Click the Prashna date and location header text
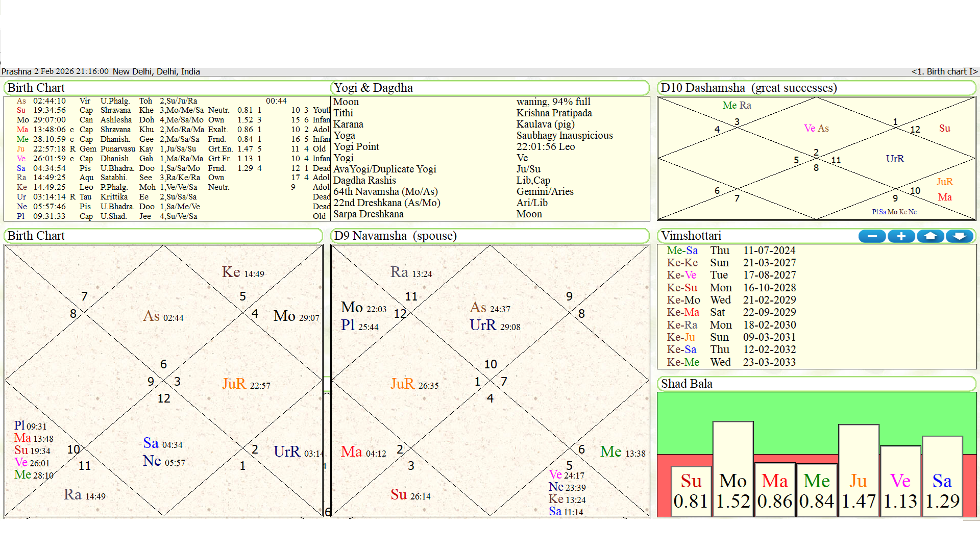This screenshot has height=551, width=980. (x=101, y=71)
